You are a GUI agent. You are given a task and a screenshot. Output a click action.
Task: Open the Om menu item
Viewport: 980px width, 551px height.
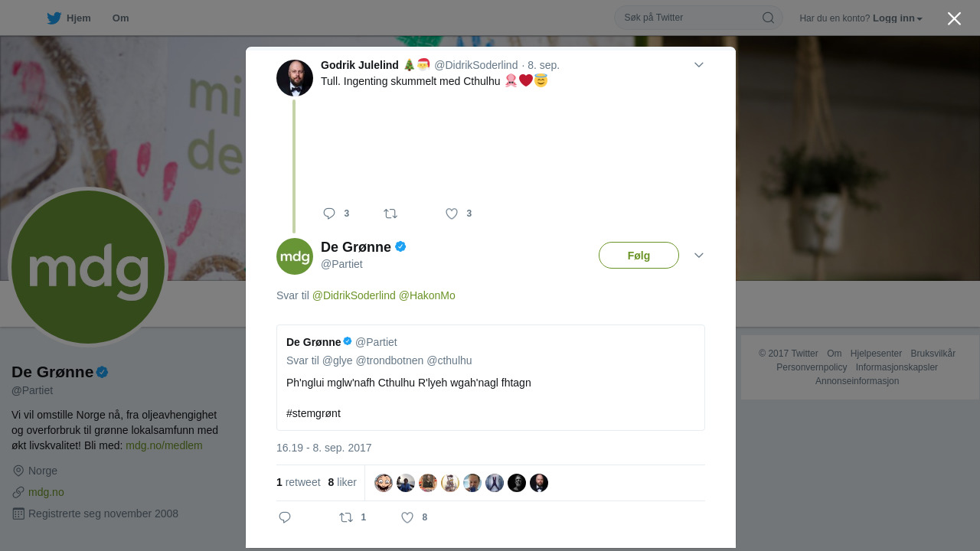tap(120, 18)
